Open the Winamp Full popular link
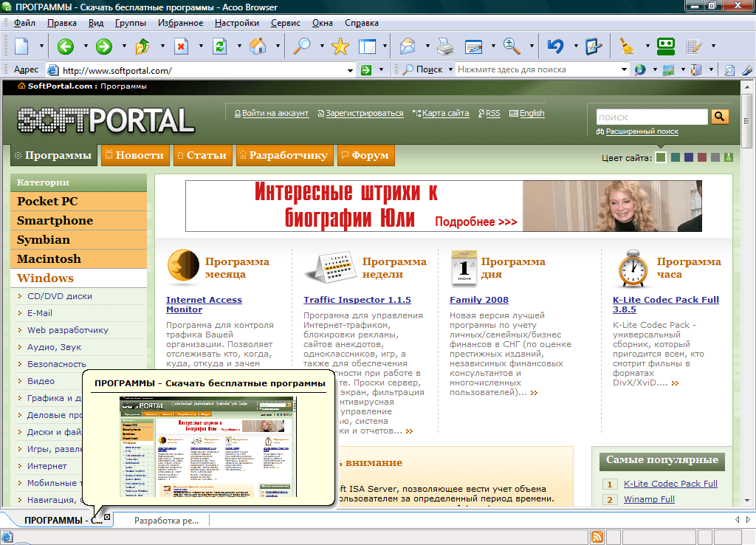The image size is (756, 545). [649, 499]
